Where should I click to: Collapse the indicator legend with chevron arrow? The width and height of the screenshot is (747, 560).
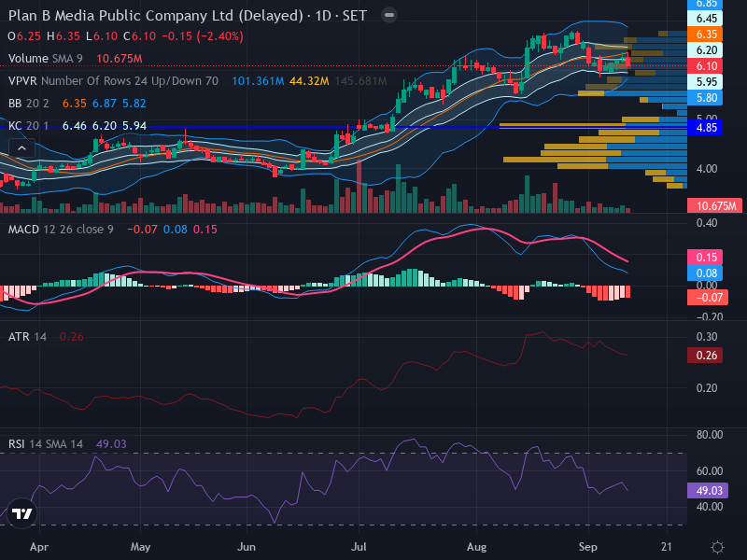(21, 148)
